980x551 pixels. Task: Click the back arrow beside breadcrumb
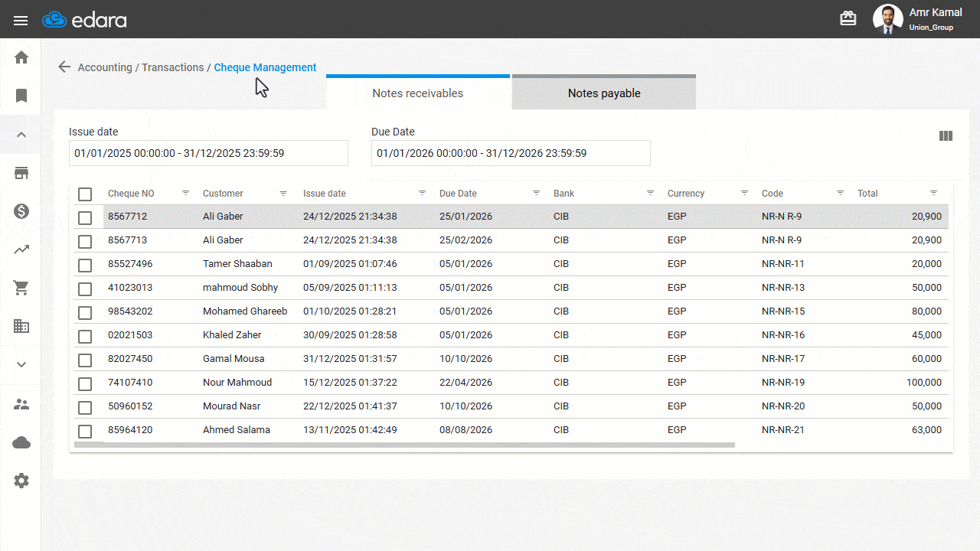point(64,67)
